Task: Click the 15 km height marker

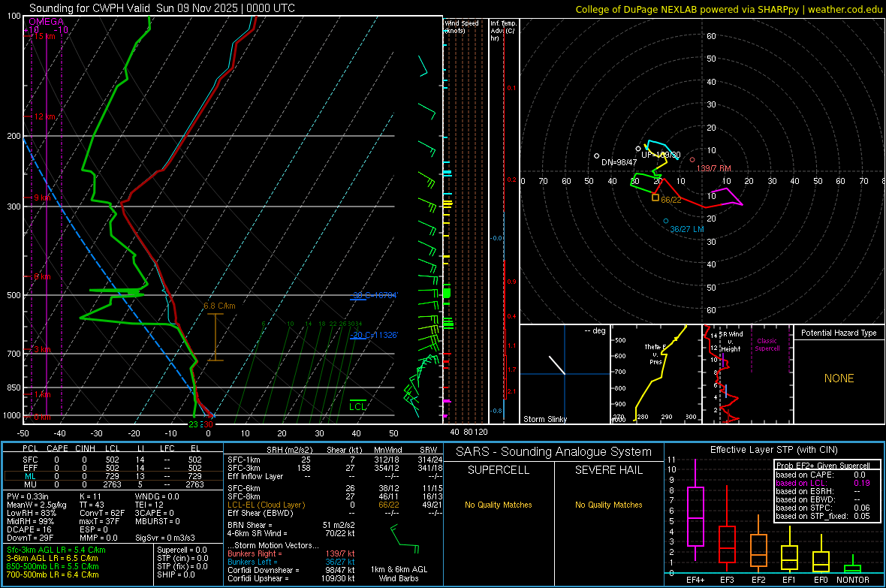Action: [44, 36]
